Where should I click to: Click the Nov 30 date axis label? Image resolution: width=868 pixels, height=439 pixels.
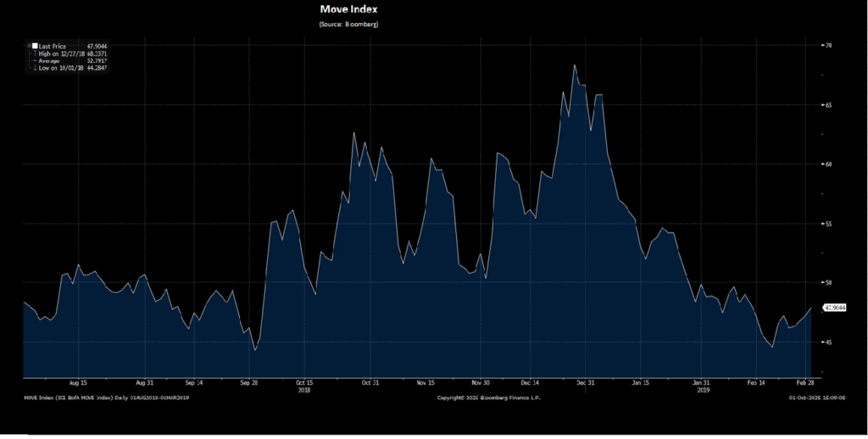pos(481,383)
